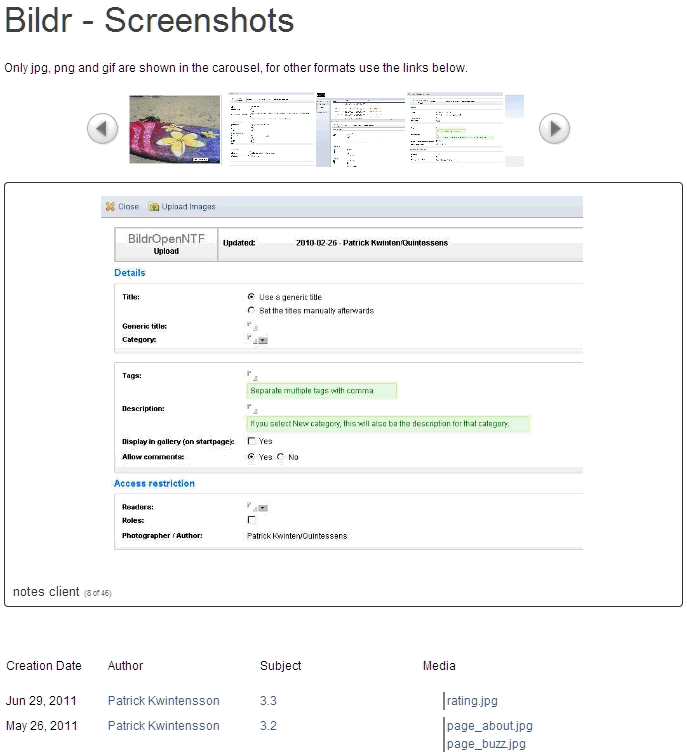The image size is (687, 752).
Task: Click the 'May 26, 2011' date cell
Action: (x=41, y=726)
